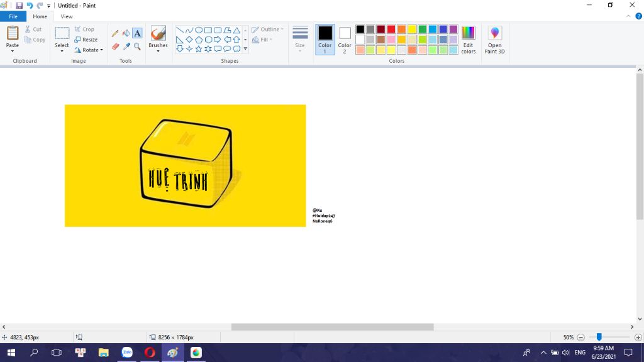644x362 pixels.
Task: Activate Color 2 selector
Action: (x=345, y=40)
